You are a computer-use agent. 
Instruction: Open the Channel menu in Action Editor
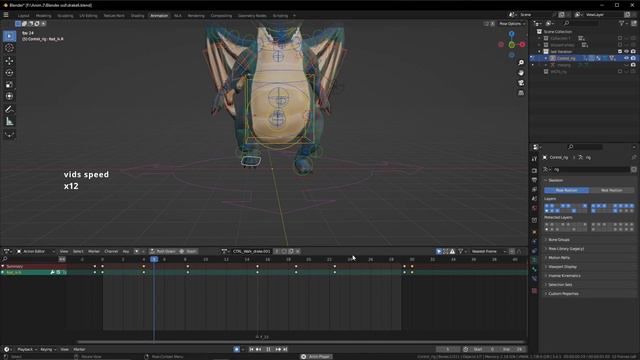click(x=111, y=251)
